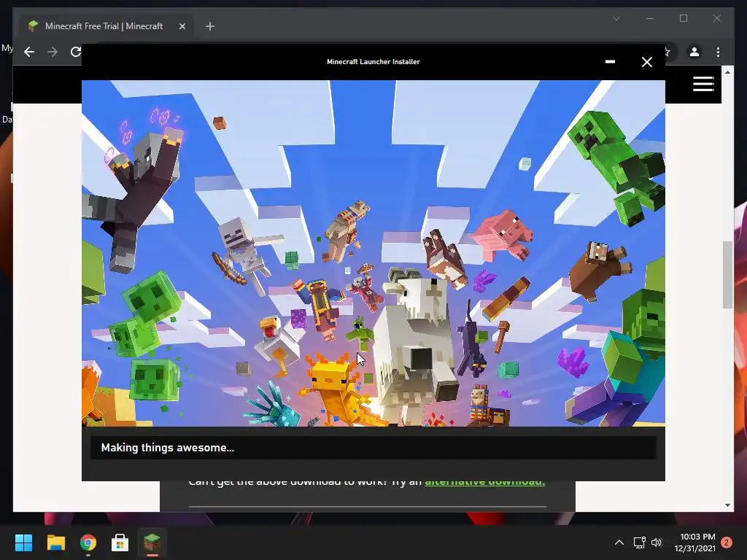Image resolution: width=747 pixels, height=560 pixels.
Task: Open a new Chrome tab
Action: click(x=210, y=26)
